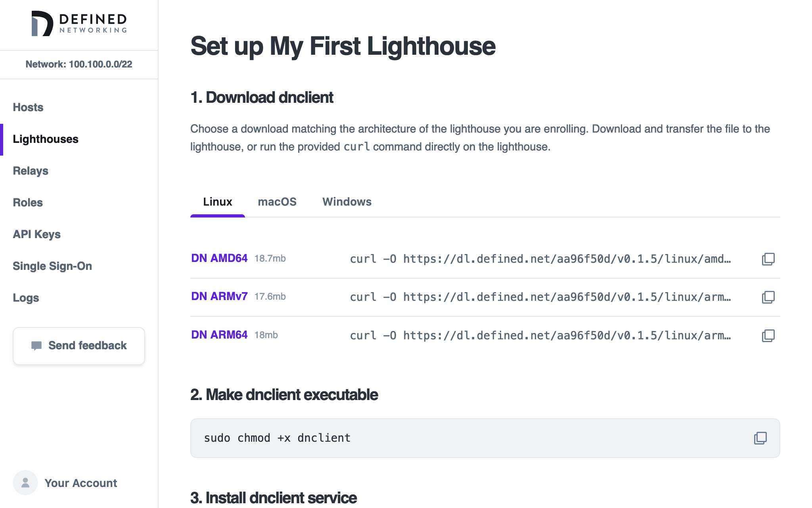Copy the DN ARM64 curl command
This screenshot has height=508, width=812.
[768, 336]
